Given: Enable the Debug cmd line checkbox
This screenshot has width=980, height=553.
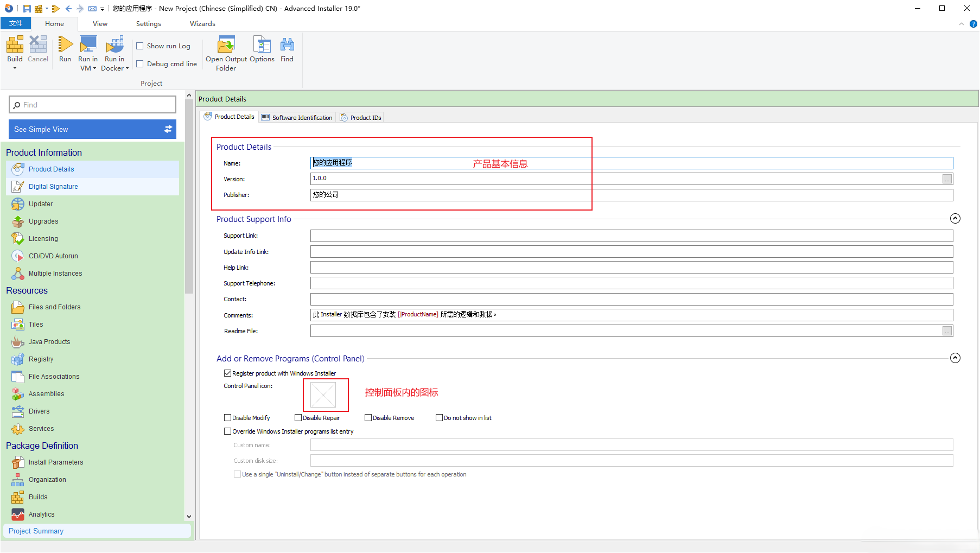Looking at the screenshot, I should (x=140, y=64).
